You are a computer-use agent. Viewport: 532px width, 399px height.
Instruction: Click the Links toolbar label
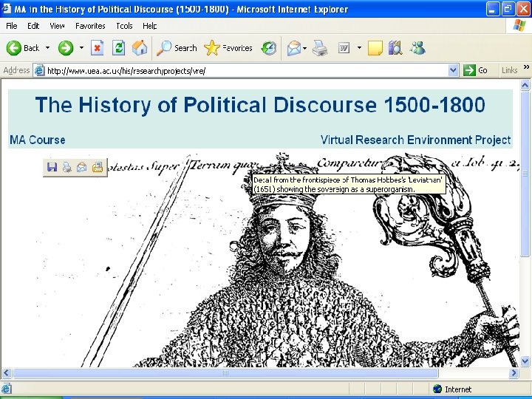click(x=509, y=70)
